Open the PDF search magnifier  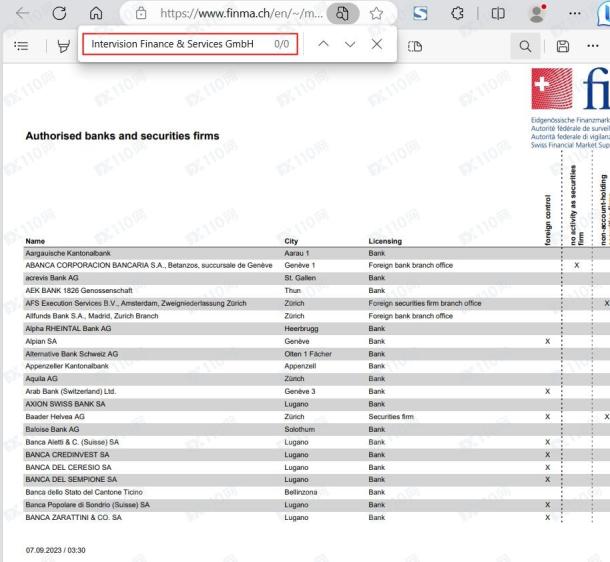(x=525, y=46)
